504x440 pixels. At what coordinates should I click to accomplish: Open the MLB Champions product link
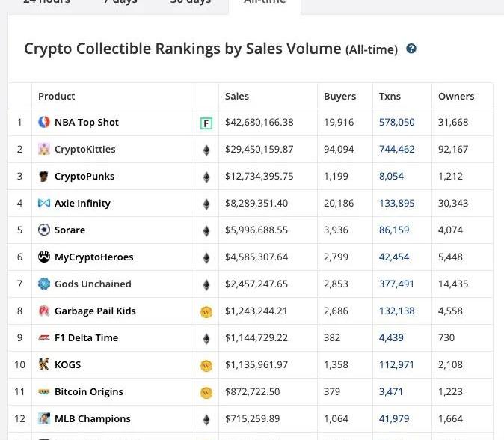(92, 419)
